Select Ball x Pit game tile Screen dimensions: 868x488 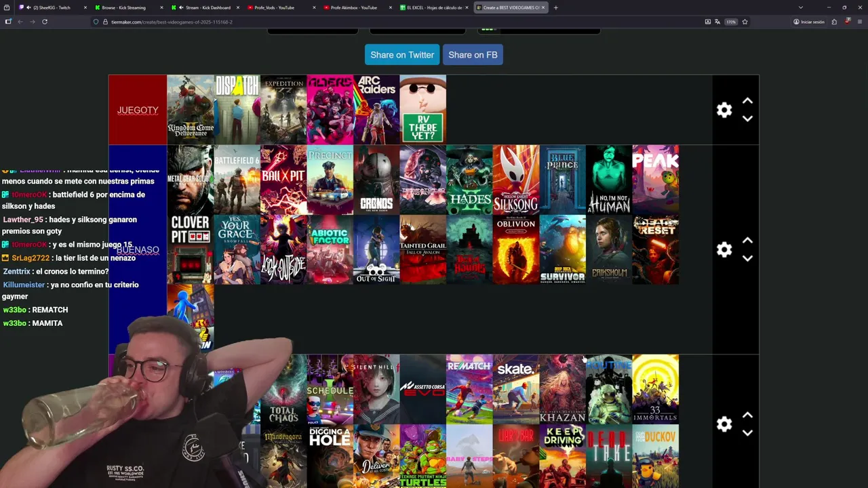(x=283, y=180)
